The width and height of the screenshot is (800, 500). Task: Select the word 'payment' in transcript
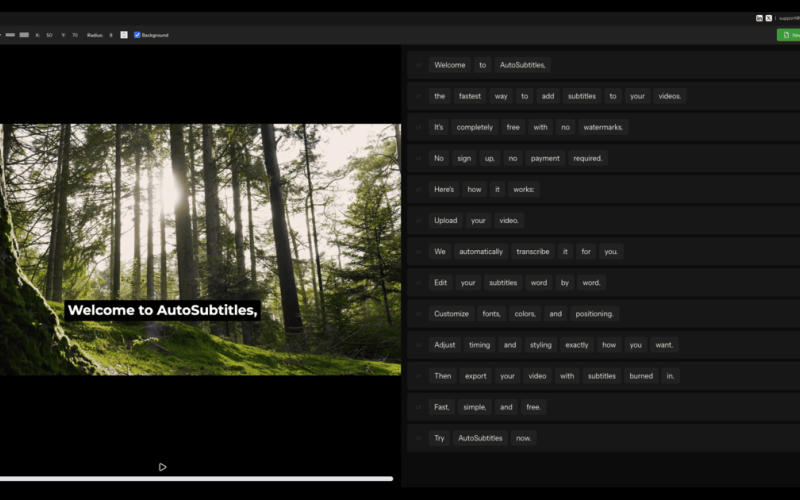(x=545, y=158)
